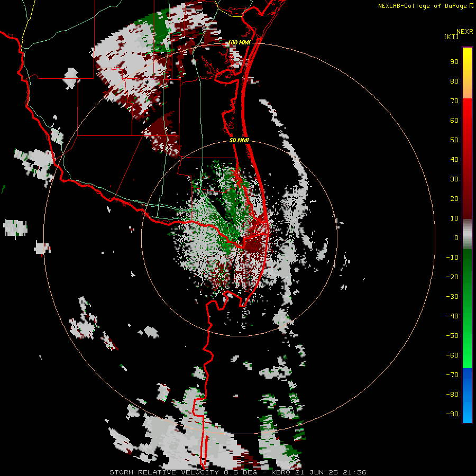This screenshot has height=476, width=476.
Task: Click the 30 value on velocity scale
Action: 454,179
